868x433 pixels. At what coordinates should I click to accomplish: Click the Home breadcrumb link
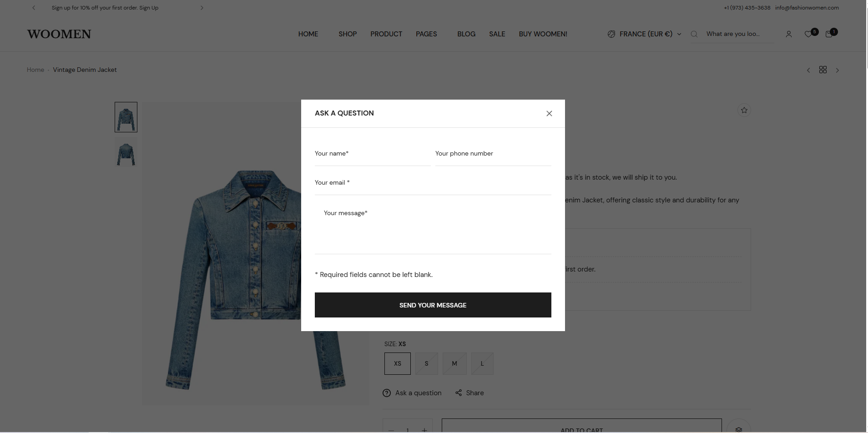click(35, 70)
